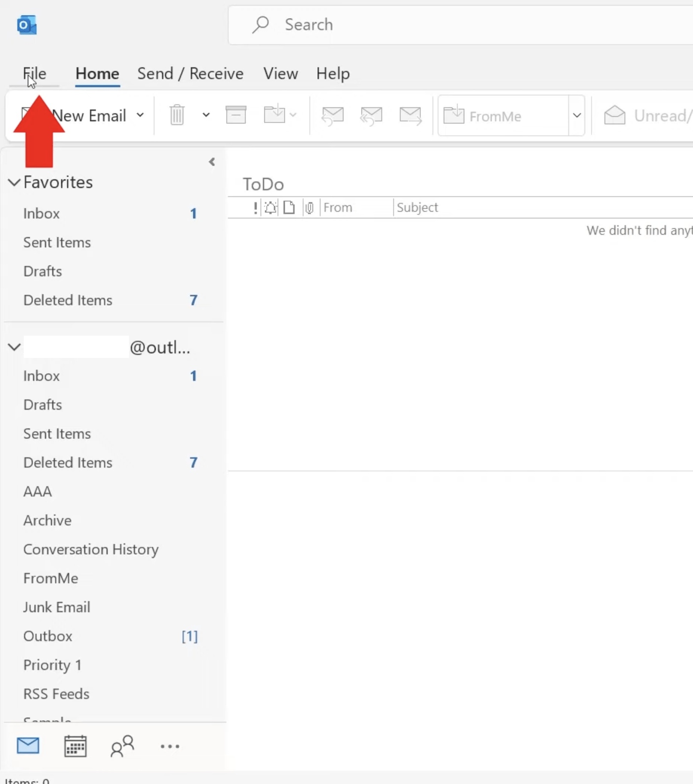
Task: Collapse the Favorites section chevron
Action: tap(14, 182)
